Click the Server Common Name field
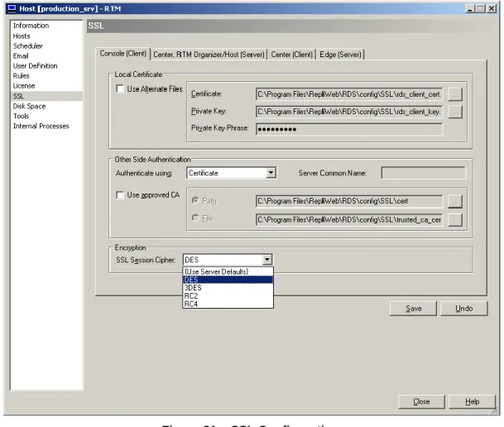Screen dimensions: 504x427 tap(423, 173)
